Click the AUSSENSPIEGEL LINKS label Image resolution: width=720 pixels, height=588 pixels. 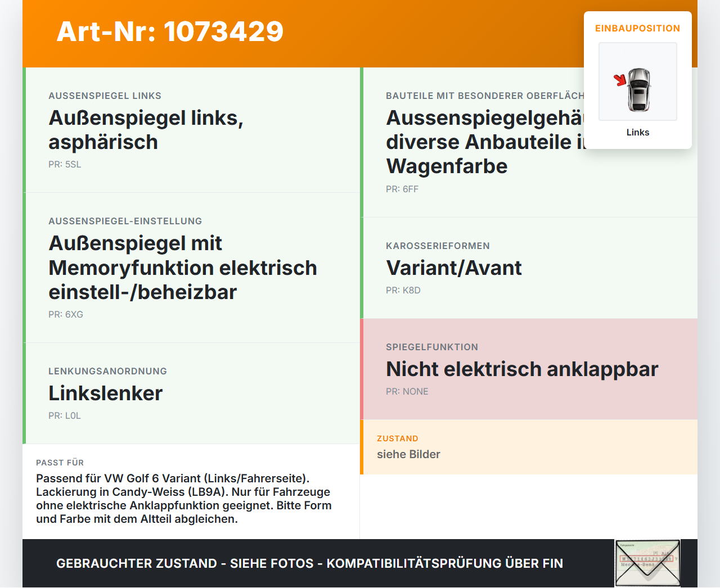pos(105,96)
